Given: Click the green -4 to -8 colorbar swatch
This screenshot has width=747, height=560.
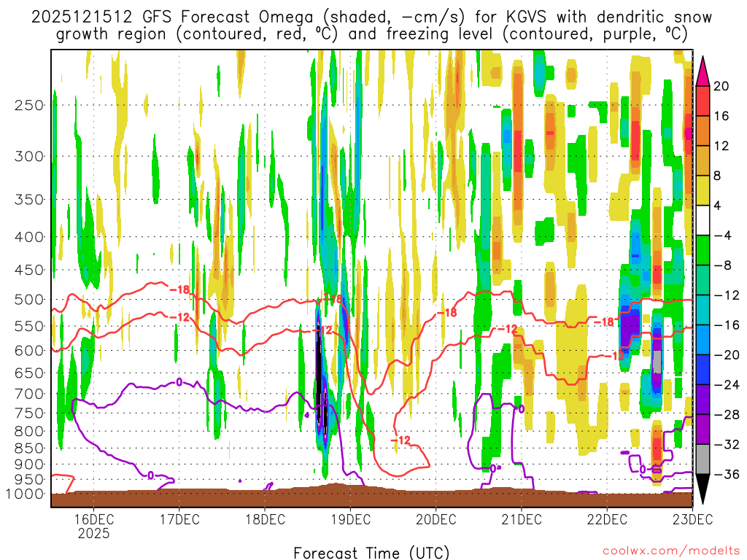Looking at the screenshot, I should (x=703, y=250).
